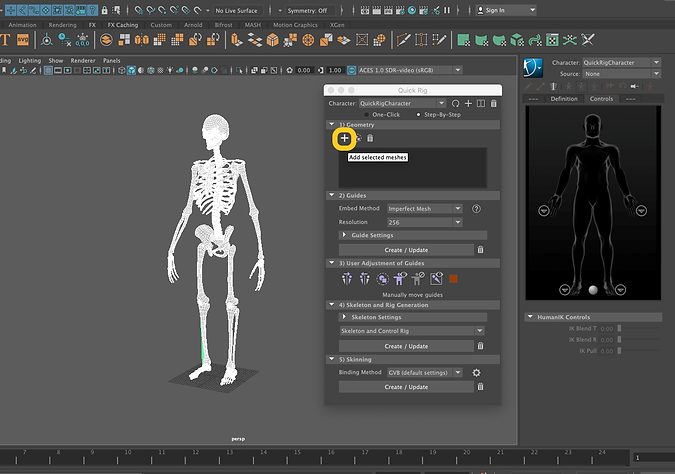This screenshot has height=474, width=675.
Task: Click the orange color swatch in User Adjustment section
Action: [453, 279]
